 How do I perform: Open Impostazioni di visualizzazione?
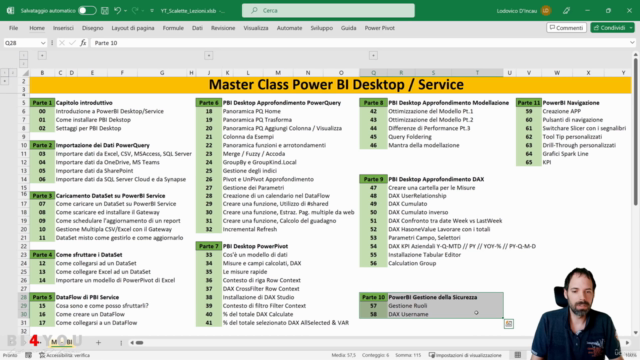tap(465, 355)
